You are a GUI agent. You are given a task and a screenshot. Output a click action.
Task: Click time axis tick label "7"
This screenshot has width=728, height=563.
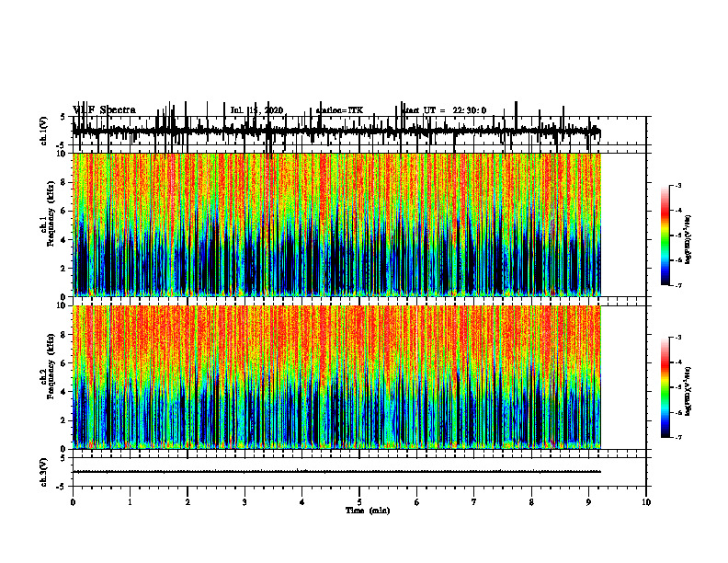tap(474, 502)
